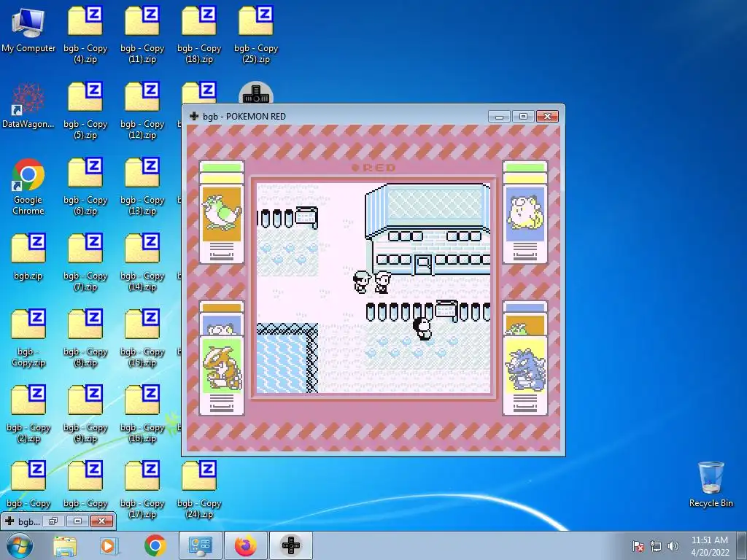747x560 pixels.
Task: Open Chrome from the taskbar
Action: (x=155, y=545)
